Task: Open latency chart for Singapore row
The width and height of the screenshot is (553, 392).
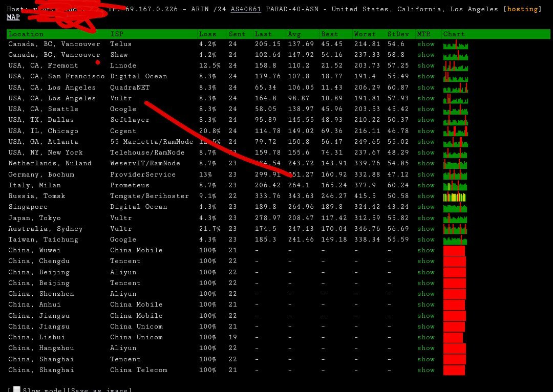Action: [455, 208]
